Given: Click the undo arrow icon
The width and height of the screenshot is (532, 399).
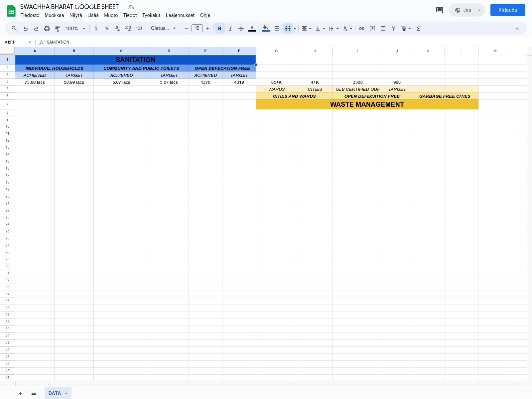Looking at the screenshot, I should 26,29.
